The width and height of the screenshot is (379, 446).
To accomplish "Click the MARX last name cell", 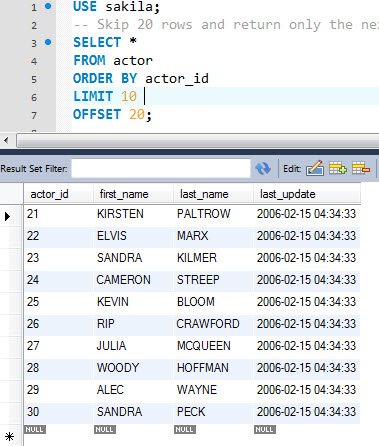I will point(213,236).
